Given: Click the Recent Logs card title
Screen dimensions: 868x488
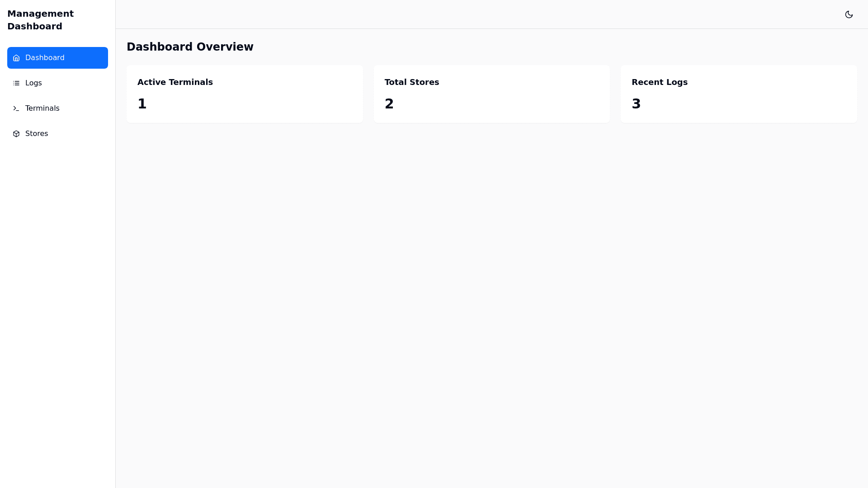Looking at the screenshot, I should (659, 82).
